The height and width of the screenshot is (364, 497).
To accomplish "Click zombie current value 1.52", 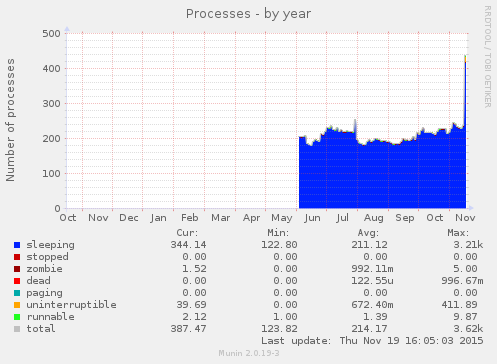I will click(x=194, y=269).
